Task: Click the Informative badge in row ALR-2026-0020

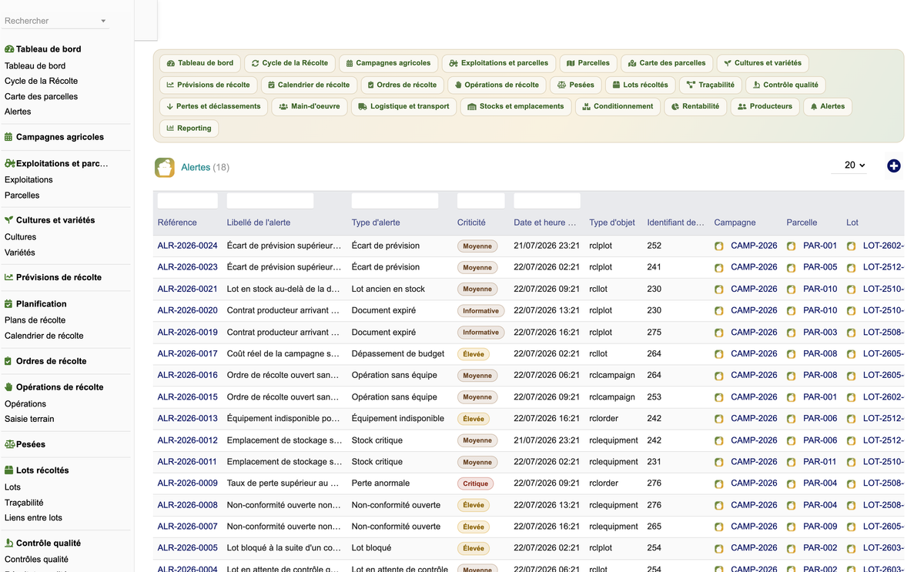Action: [x=480, y=311]
